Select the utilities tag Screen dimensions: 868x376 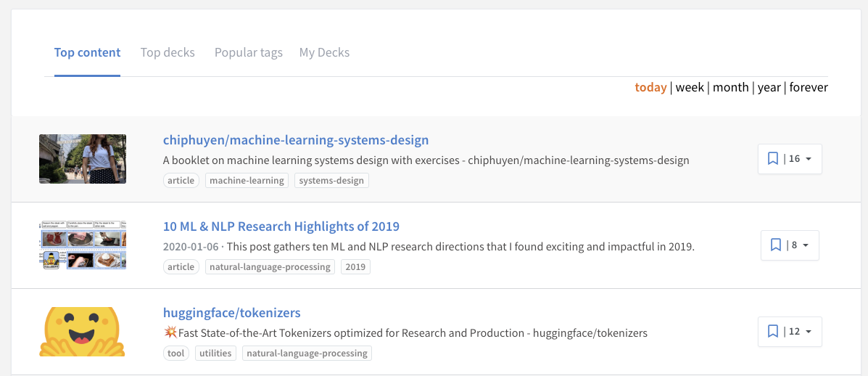pyautogui.click(x=216, y=353)
